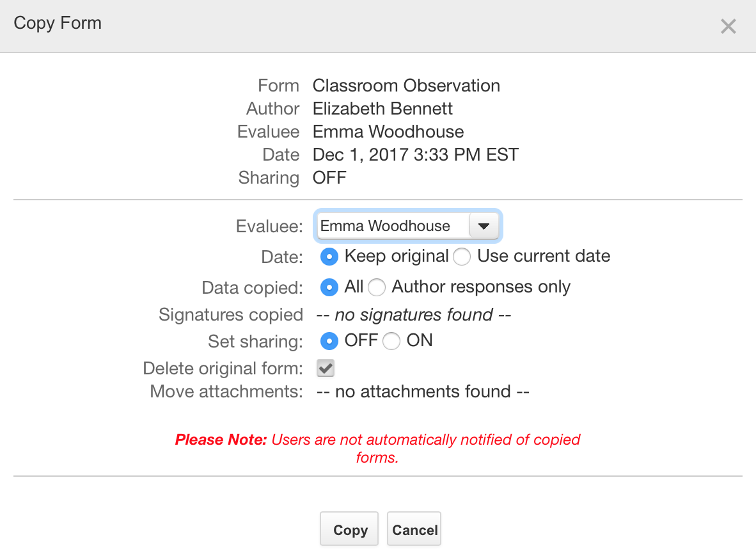This screenshot has width=756, height=558.
Task: Select OFF for Set sharing
Action: 329,341
